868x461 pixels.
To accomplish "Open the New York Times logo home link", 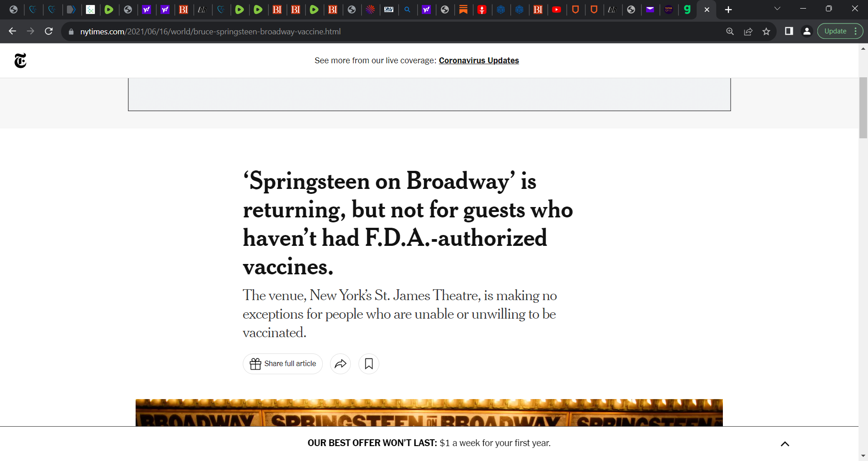I will tap(20, 61).
